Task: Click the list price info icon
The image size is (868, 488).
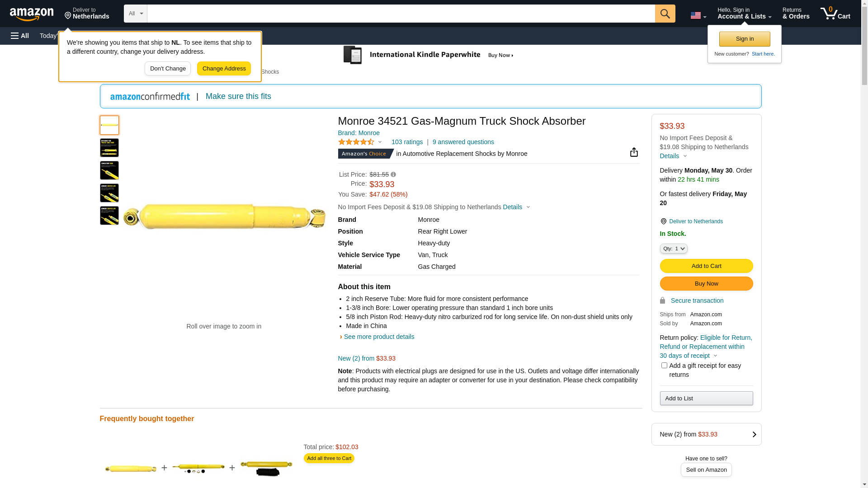Action: coord(393,175)
